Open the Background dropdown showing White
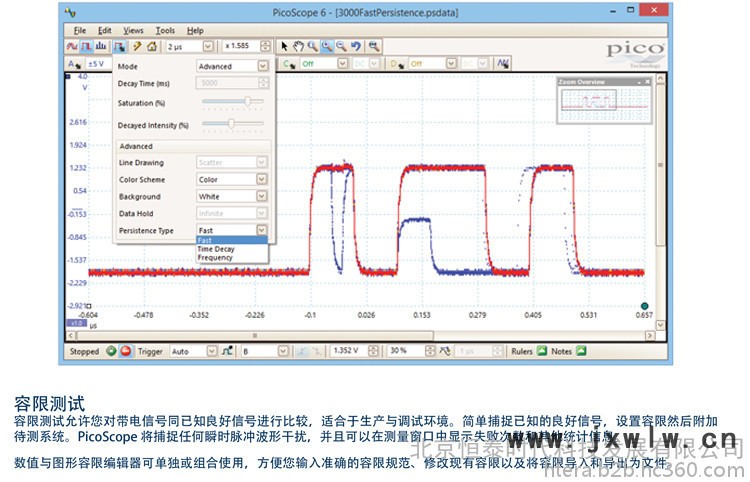 [232, 197]
